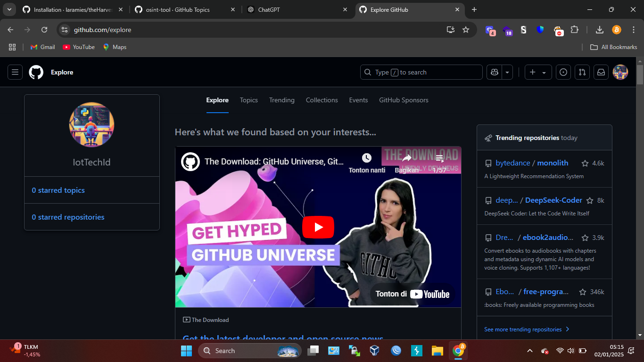The width and height of the screenshot is (644, 362).
Task: Switch to the osint-tool GitHub Topics tab
Action: 185,9
